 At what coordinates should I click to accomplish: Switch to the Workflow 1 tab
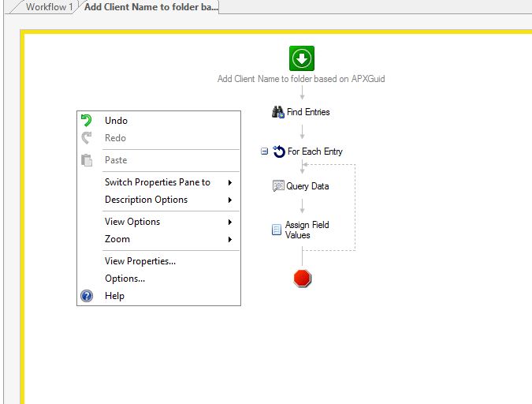click(x=50, y=7)
